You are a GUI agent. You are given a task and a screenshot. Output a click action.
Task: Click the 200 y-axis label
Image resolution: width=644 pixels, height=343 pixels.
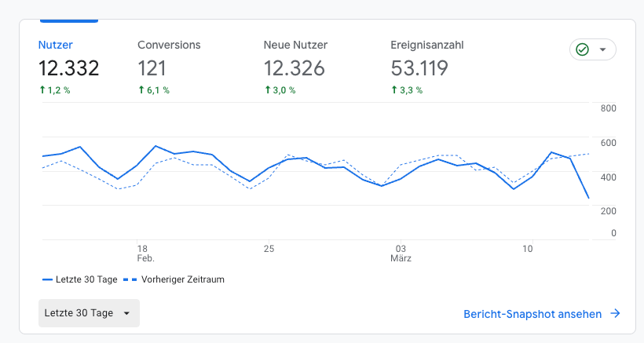pos(609,211)
